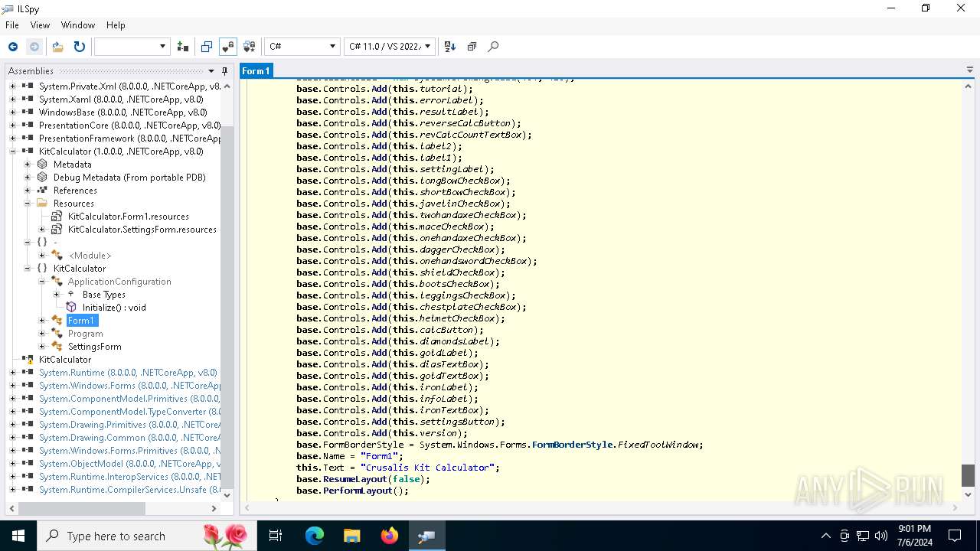Image resolution: width=980 pixels, height=551 pixels.
Task: Open the C# 11.0 / VS 2022 version dropdown
Action: point(390,47)
